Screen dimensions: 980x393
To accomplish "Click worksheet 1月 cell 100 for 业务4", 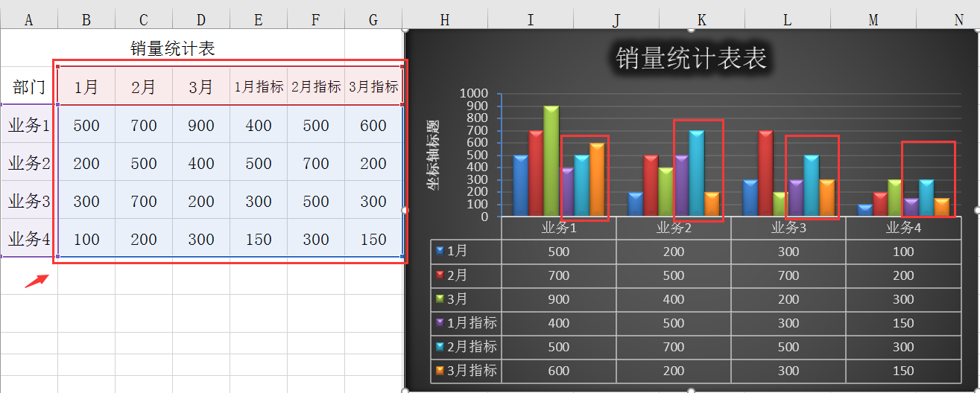I will point(86,238).
